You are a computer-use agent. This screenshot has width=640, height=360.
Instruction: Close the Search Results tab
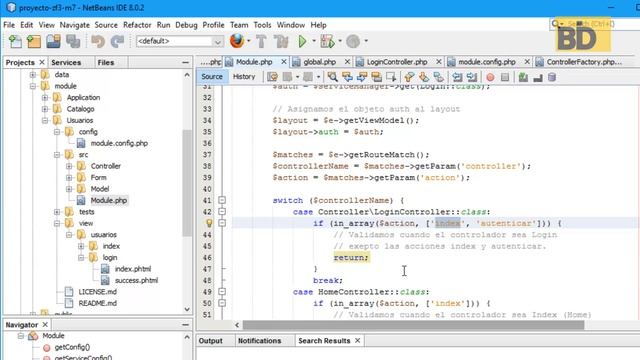click(358, 340)
